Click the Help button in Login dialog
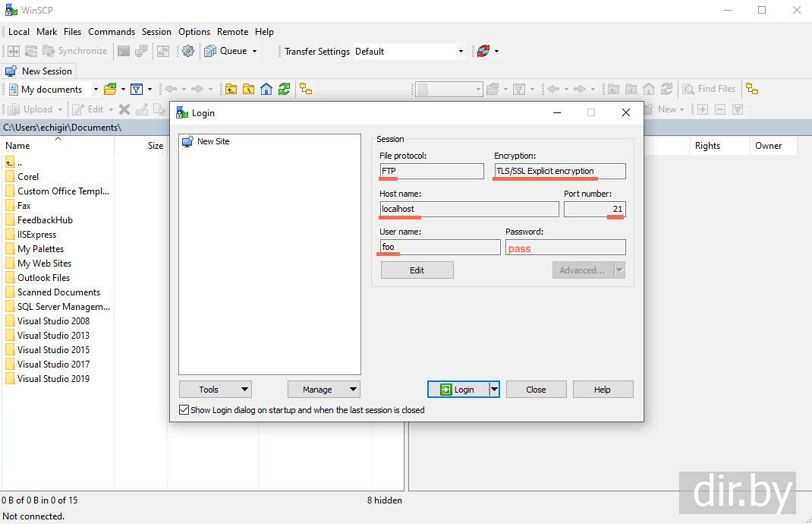This screenshot has height=524, width=812. coord(602,390)
